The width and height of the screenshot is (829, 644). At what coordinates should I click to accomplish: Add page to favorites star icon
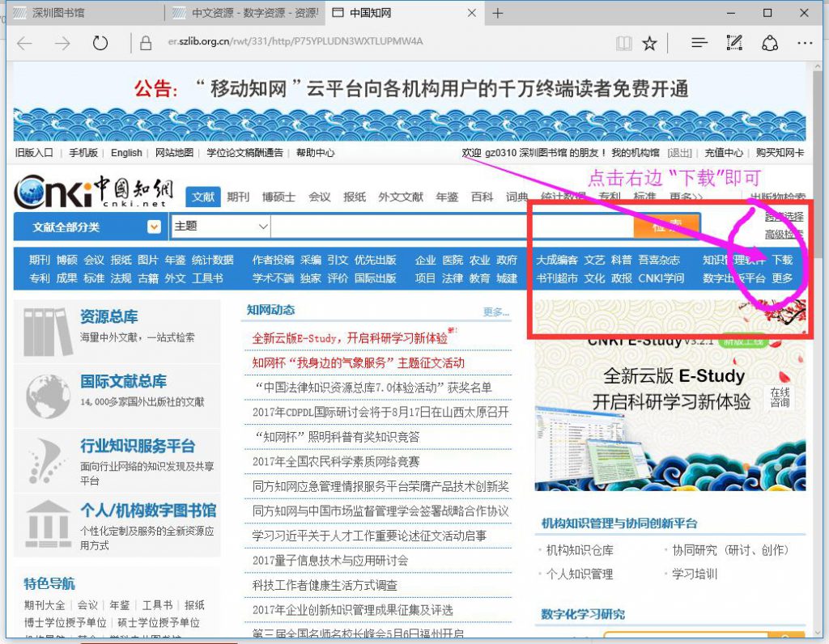649,44
